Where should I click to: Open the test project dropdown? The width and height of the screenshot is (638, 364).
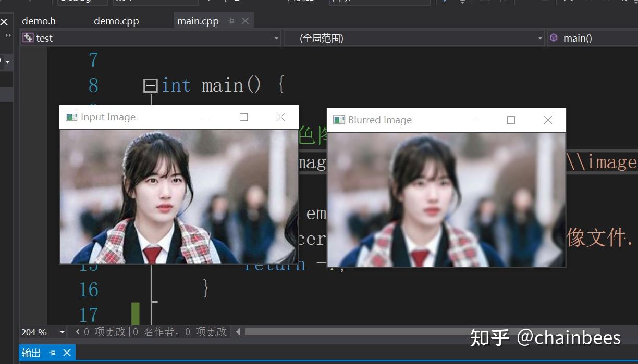click(277, 38)
